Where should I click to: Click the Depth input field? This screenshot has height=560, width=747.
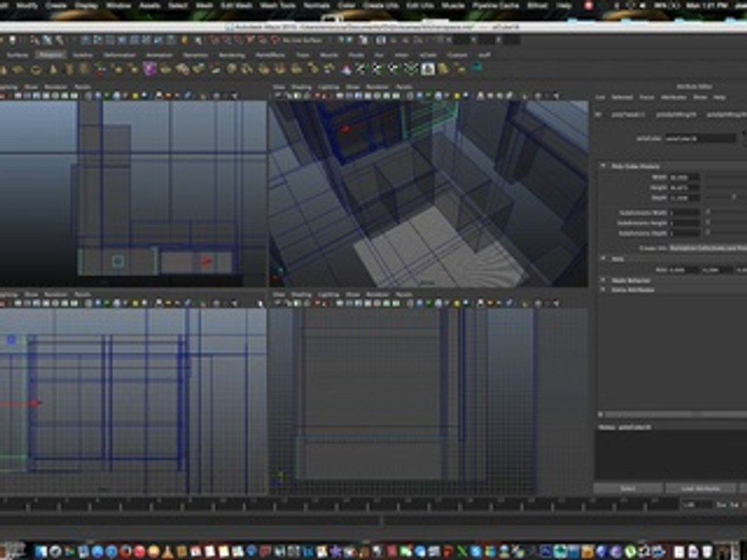point(684,197)
